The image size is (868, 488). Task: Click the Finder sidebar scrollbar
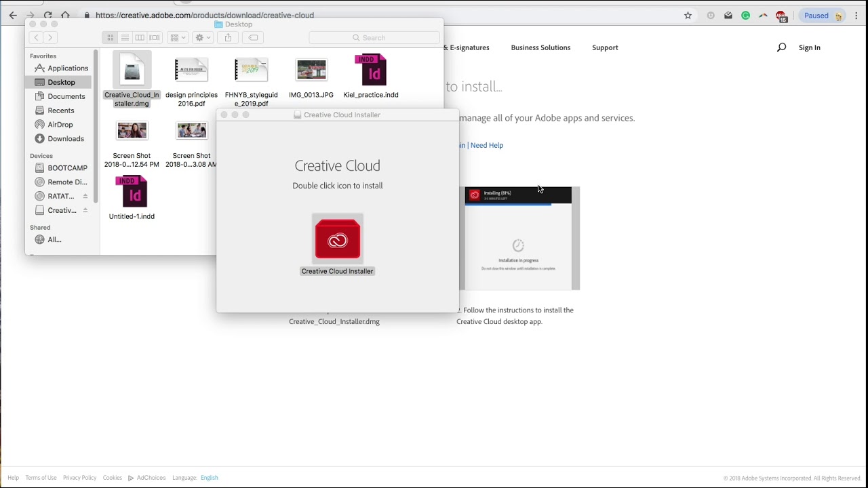tap(96, 126)
